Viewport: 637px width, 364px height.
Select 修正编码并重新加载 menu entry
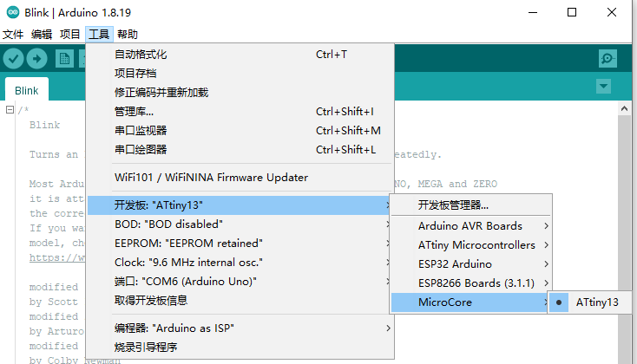240,93
